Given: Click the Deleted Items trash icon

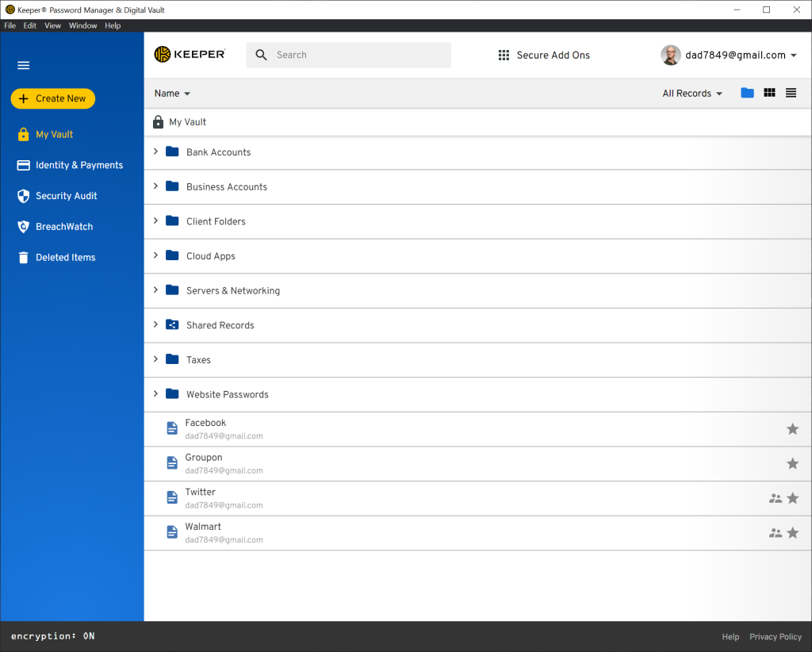Looking at the screenshot, I should (x=23, y=257).
